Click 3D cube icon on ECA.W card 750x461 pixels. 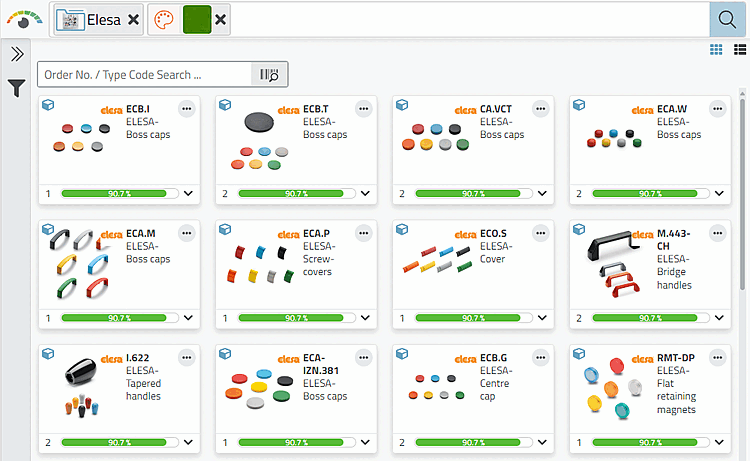point(579,105)
